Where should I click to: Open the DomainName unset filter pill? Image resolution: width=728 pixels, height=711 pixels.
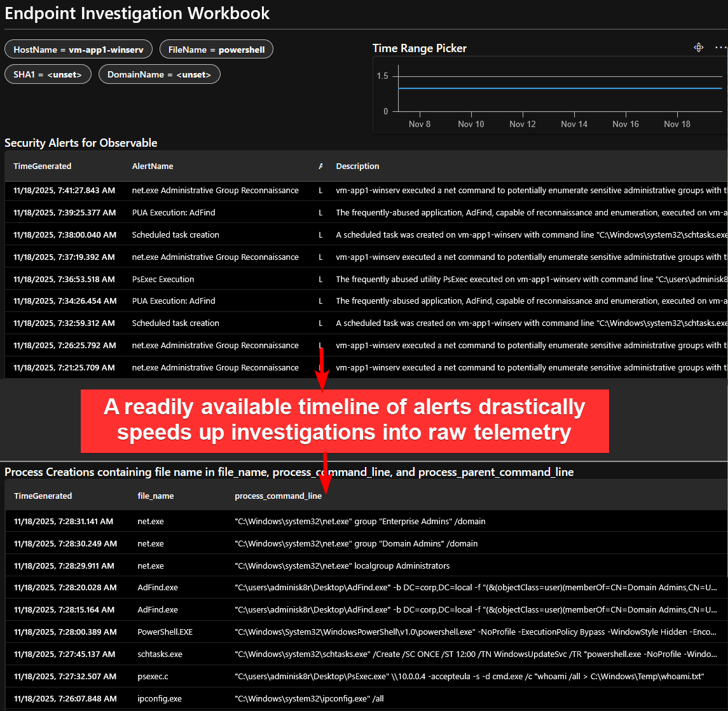[159, 74]
